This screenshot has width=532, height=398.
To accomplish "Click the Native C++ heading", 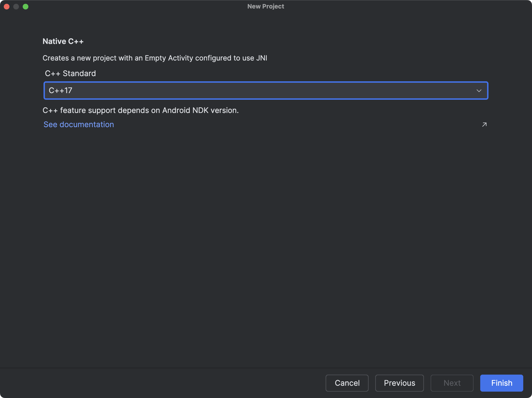I will pos(63,41).
